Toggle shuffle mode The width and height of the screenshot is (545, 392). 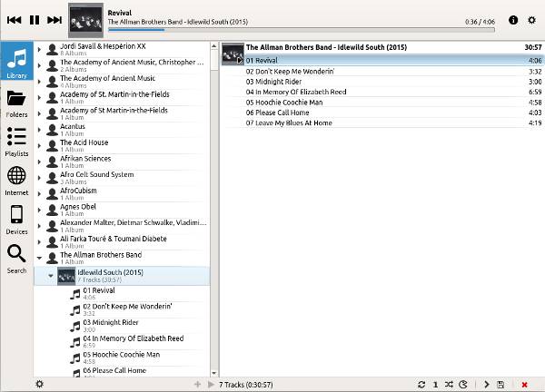pos(449,385)
